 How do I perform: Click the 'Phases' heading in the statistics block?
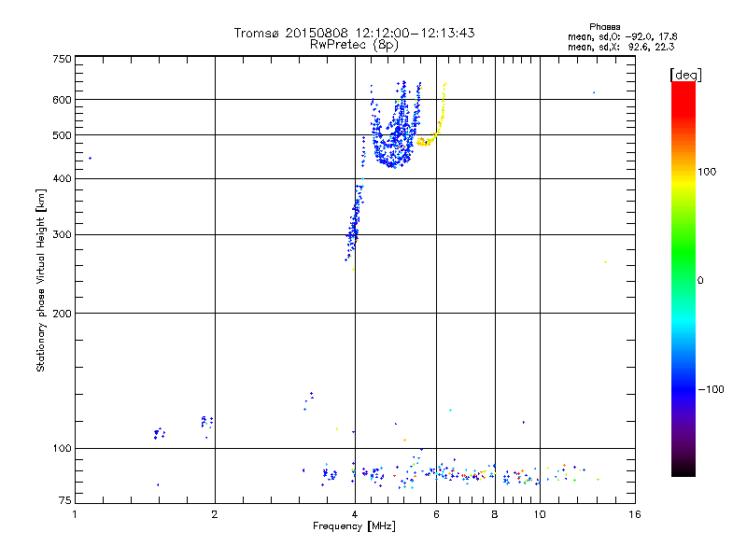click(604, 27)
